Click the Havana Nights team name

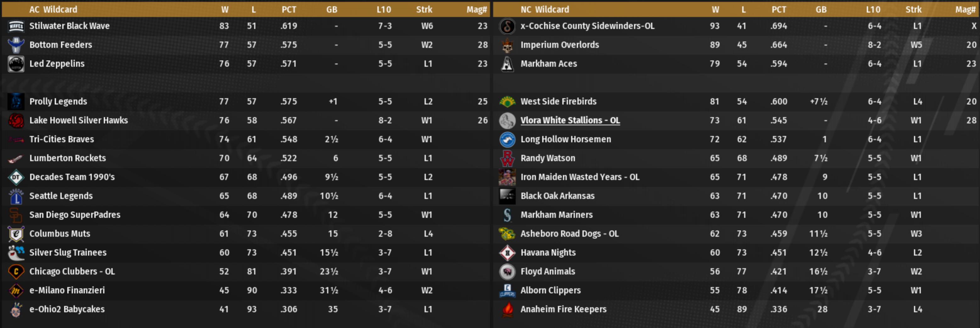tap(548, 253)
